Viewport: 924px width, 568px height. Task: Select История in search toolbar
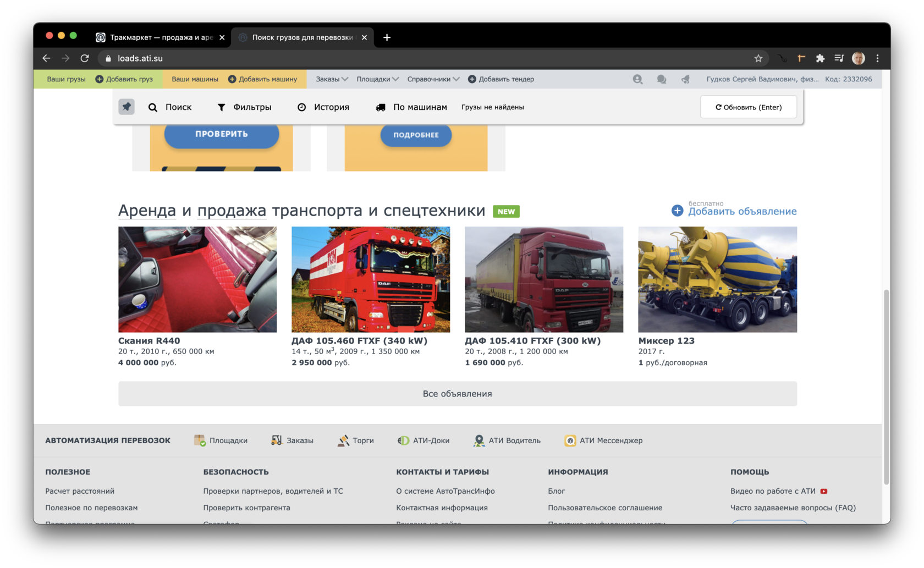point(323,107)
